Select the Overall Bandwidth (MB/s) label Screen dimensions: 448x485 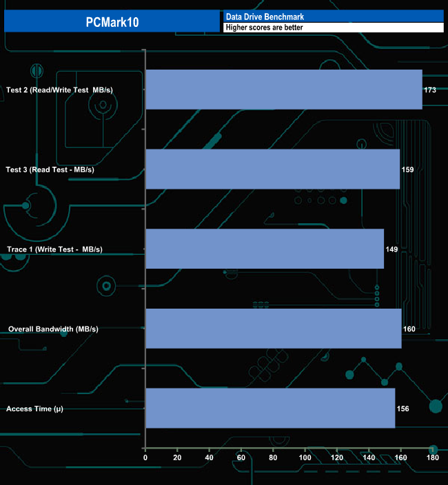click(53, 329)
